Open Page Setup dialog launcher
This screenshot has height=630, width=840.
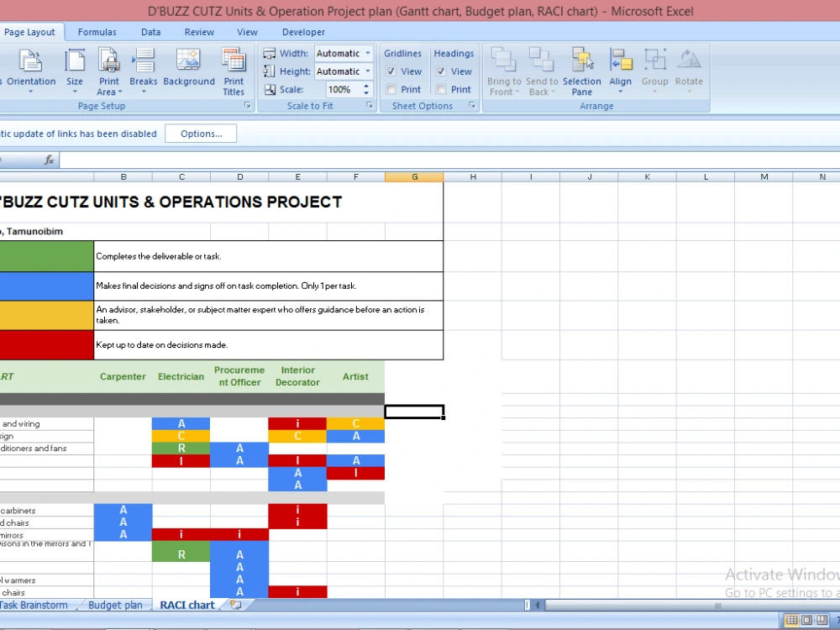click(248, 106)
